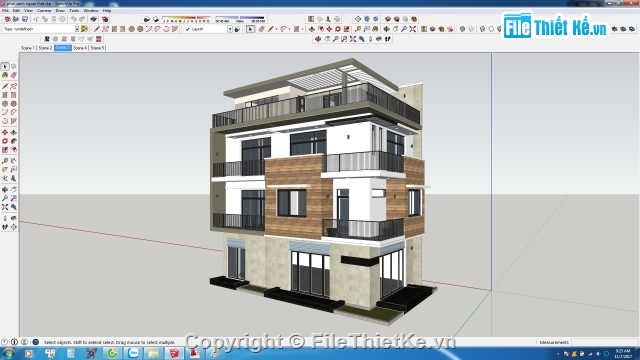
Task: Click the taskbar clock
Action: [623, 353]
